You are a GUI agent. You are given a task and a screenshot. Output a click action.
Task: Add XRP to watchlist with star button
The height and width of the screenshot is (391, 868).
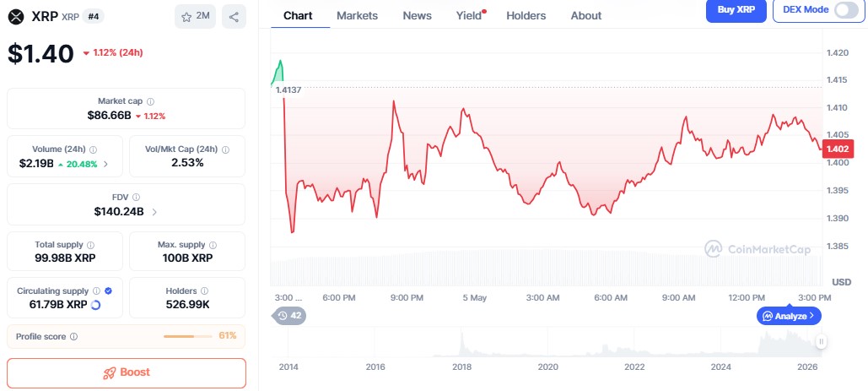(196, 16)
